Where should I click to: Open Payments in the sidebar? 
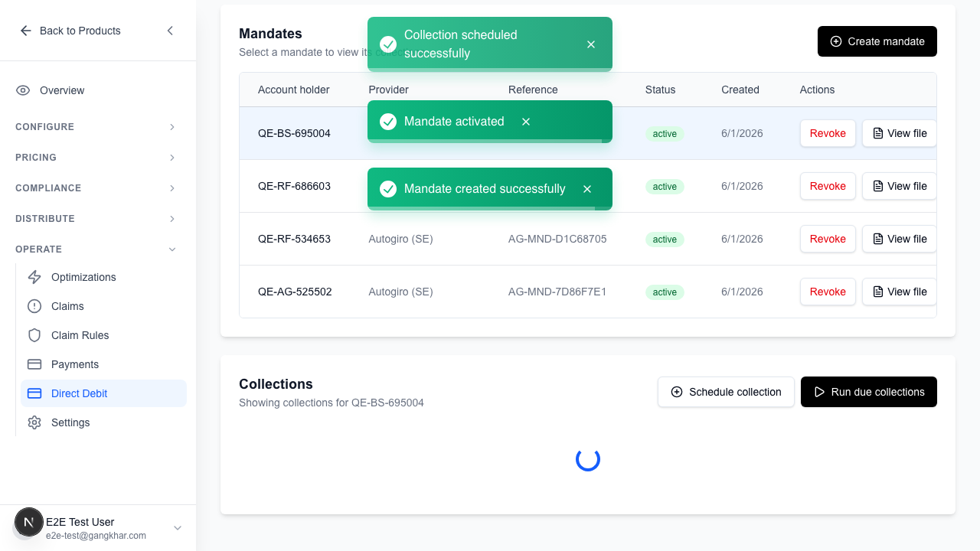pos(103,364)
